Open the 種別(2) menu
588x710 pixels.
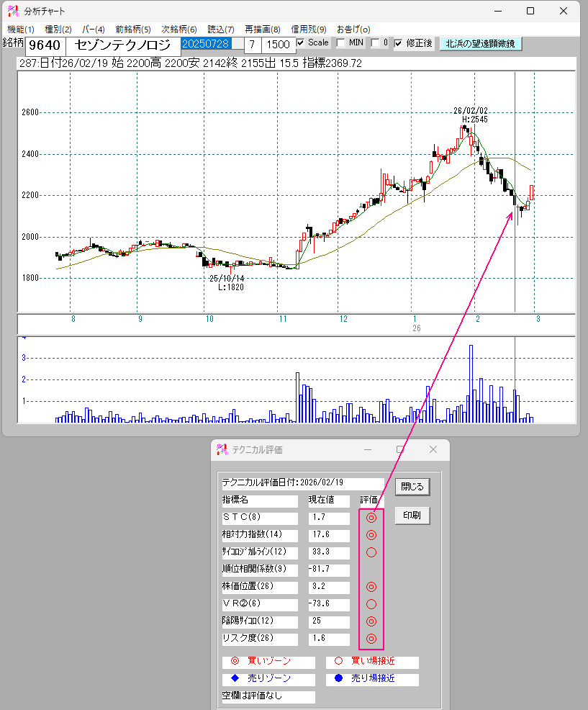[x=58, y=30]
